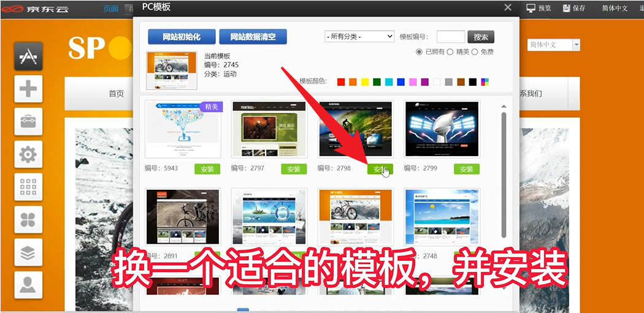Click the template list scrollbar thumb
The image size is (644, 313).
point(504,175)
